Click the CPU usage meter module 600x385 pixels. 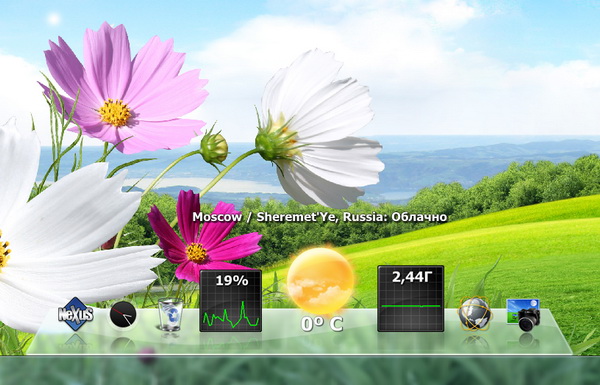click(x=230, y=301)
